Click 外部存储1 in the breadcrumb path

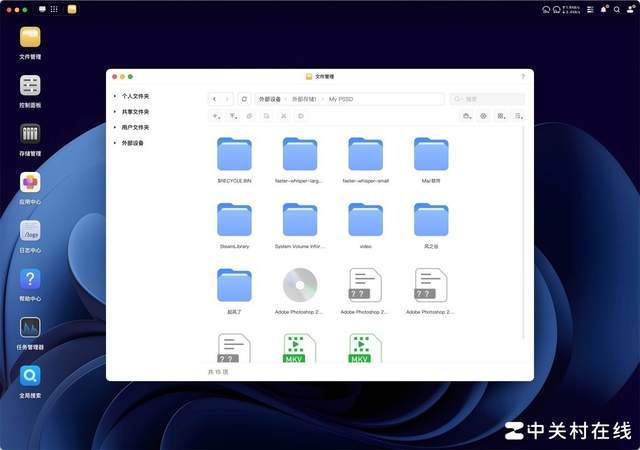click(x=304, y=99)
